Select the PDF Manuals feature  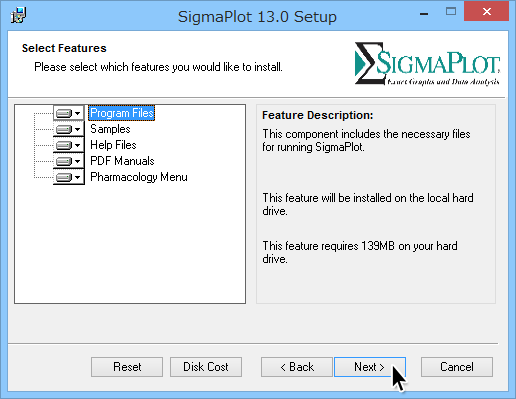(122, 161)
